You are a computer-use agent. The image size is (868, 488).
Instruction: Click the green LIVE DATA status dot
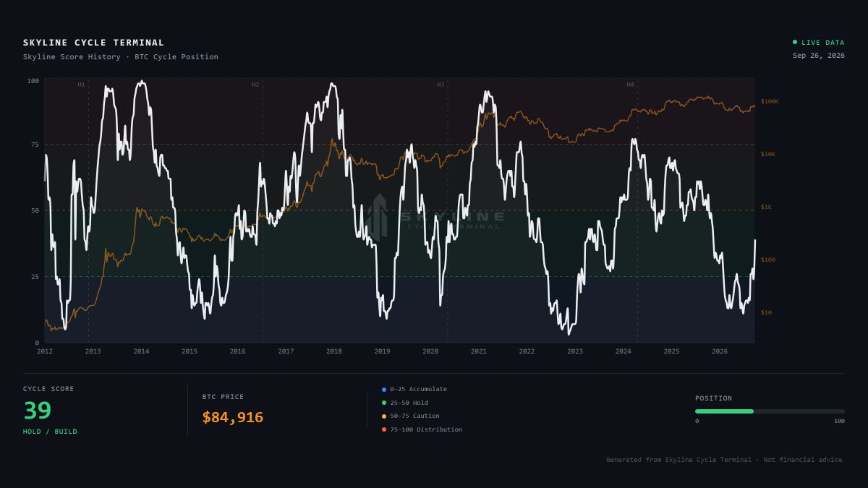click(795, 42)
